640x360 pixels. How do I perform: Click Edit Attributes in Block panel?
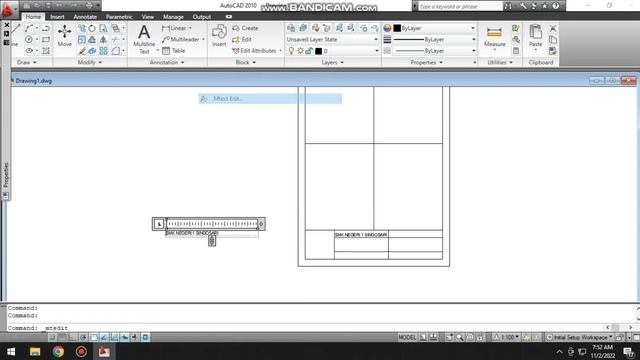tap(254, 51)
